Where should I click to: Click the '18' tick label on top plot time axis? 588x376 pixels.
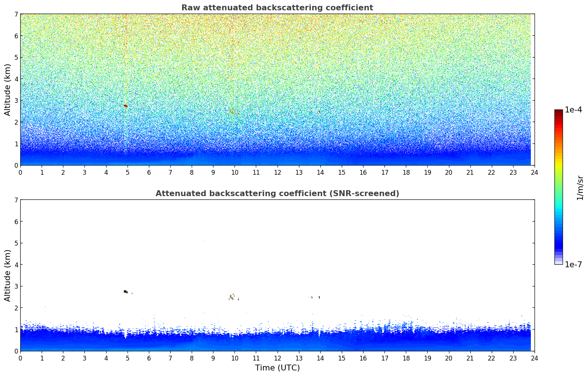pyautogui.click(x=406, y=172)
